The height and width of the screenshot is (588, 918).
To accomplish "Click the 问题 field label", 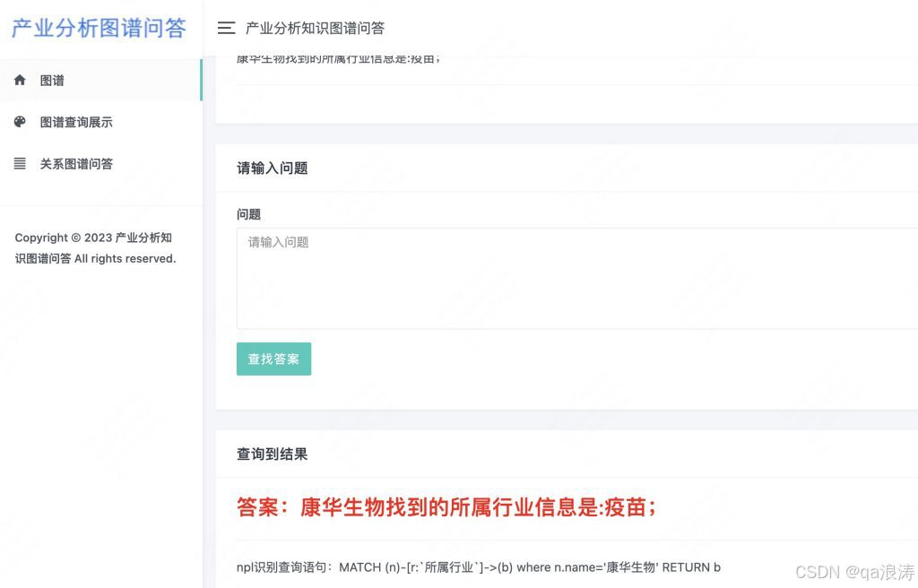I will (249, 214).
